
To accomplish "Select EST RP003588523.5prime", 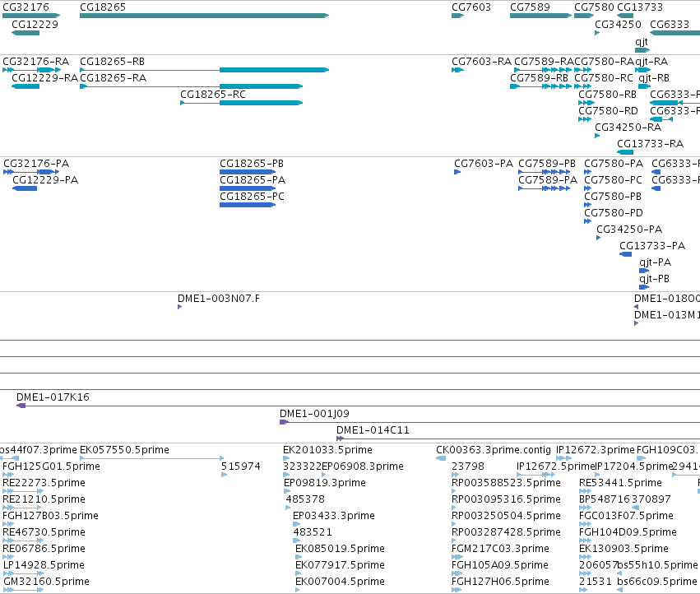I will [x=454, y=491].
